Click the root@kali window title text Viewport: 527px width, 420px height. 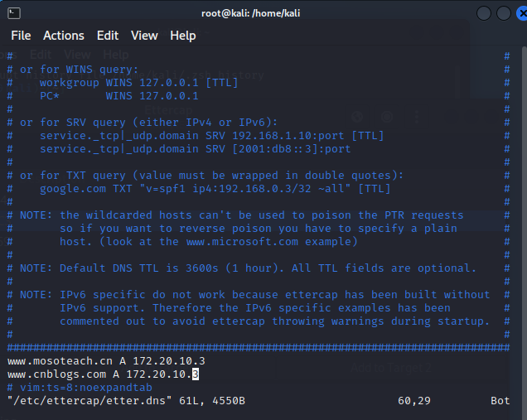tap(263, 13)
